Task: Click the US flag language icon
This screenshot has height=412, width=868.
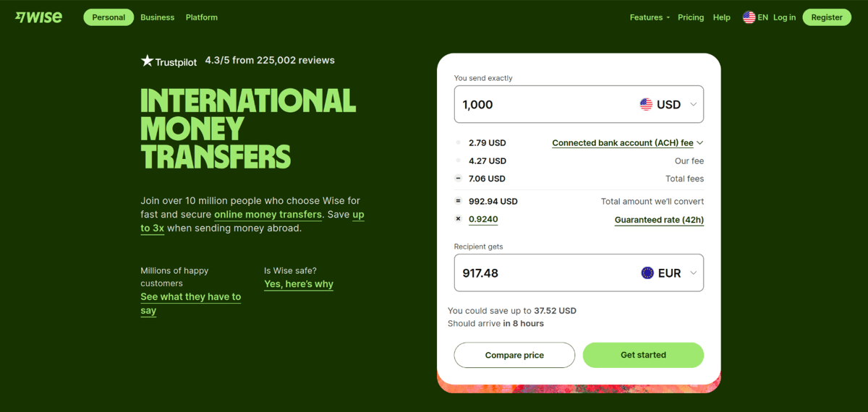Action: [x=749, y=17]
